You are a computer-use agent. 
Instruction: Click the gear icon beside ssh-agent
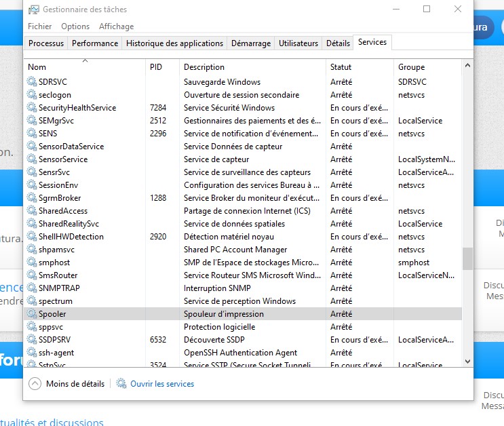point(32,353)
